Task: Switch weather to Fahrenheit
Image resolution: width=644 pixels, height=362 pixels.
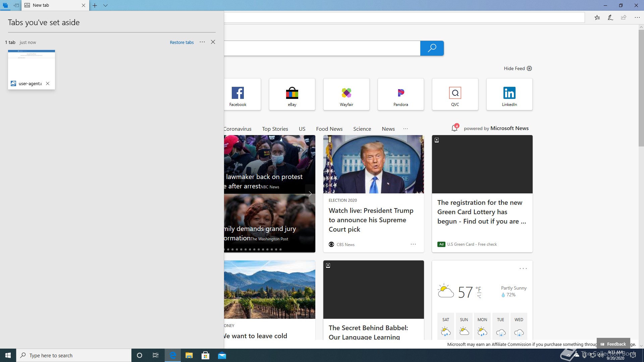Action: pos(479,289)
